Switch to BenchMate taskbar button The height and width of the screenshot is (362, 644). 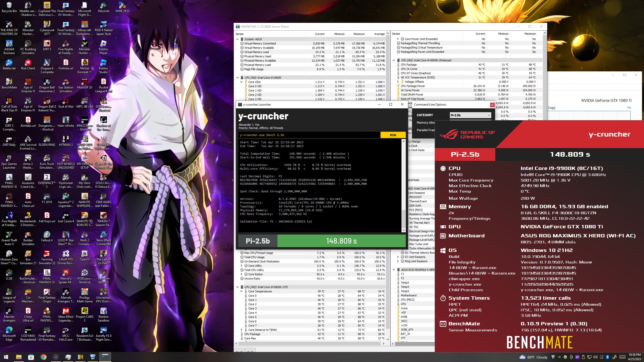click(80, 357)
